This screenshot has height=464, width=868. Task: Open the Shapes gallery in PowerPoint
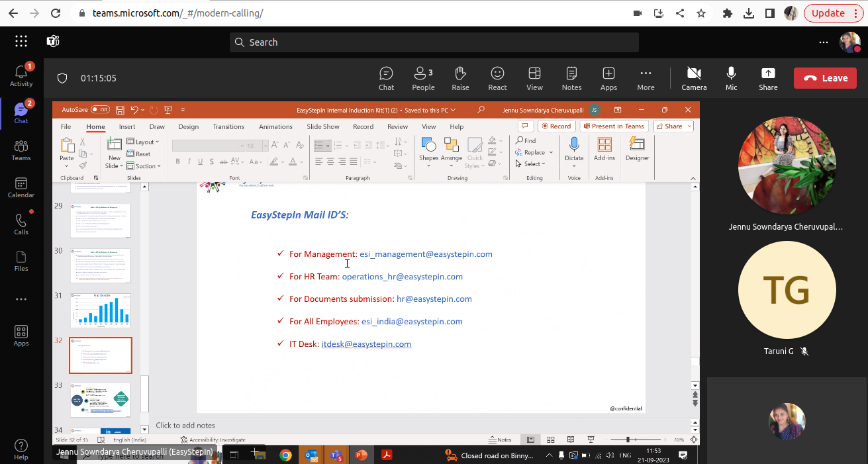pyautogui.click(x=428, y=153)
